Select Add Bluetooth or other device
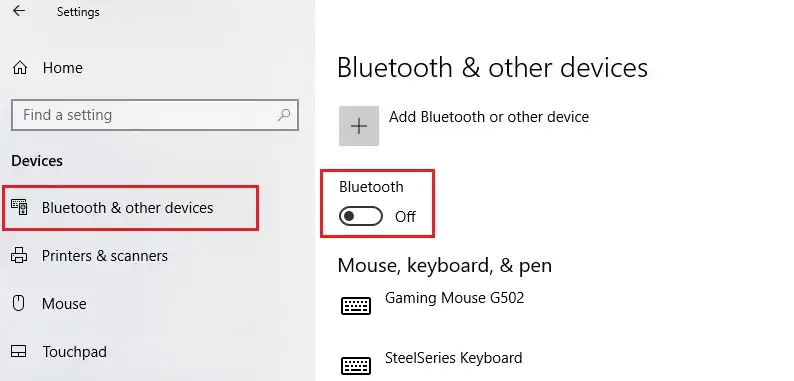 (x=489, y=117)
